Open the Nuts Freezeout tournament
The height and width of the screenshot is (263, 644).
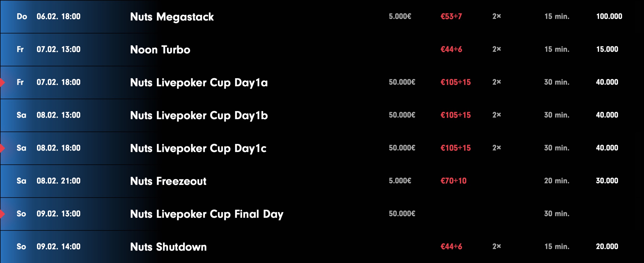pyautogui.click(x=168, y=181)
